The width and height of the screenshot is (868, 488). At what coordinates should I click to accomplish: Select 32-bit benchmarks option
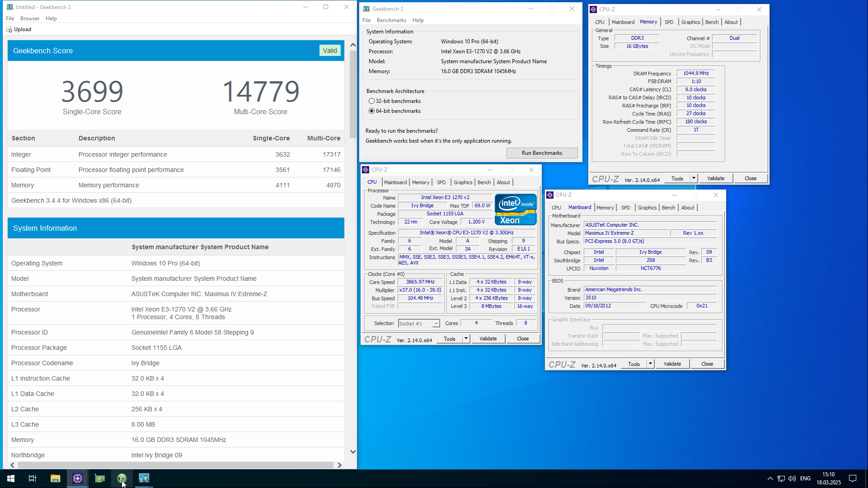click(x=395, y=101)
